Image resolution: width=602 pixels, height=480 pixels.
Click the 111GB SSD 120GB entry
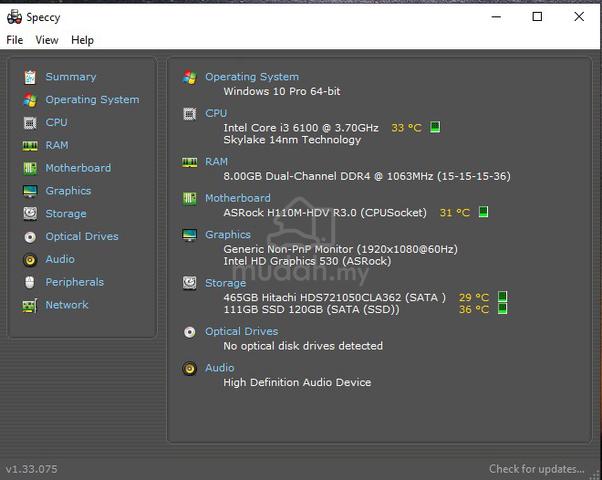coord(311,310)
